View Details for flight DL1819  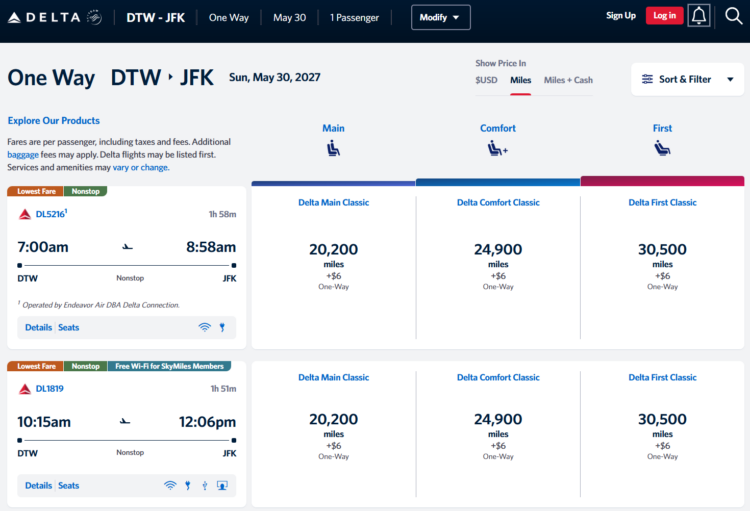point(38,485)
